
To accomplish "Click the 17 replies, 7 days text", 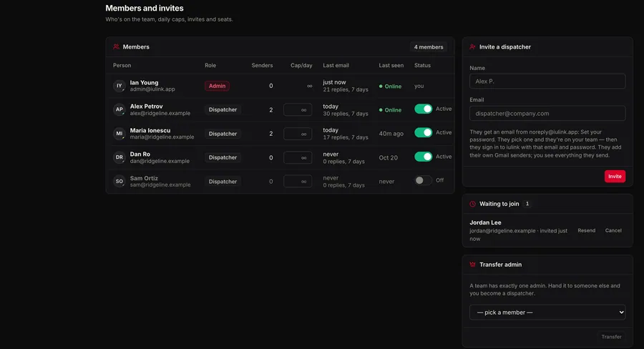I will tap(346, 137).
